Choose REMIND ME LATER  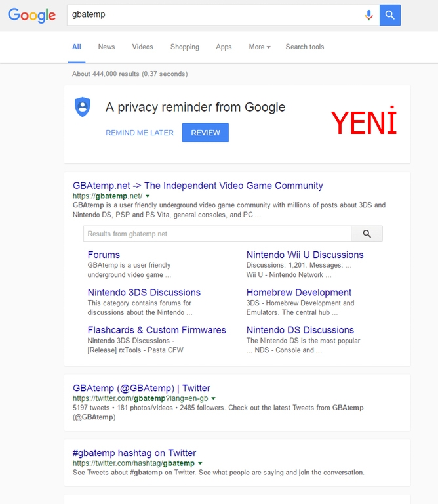click(x=140, y=133)
